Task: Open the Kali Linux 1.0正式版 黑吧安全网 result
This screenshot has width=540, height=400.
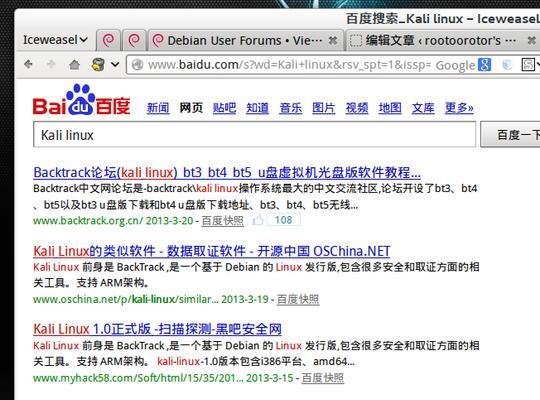Action: click(x=157, y=329)
